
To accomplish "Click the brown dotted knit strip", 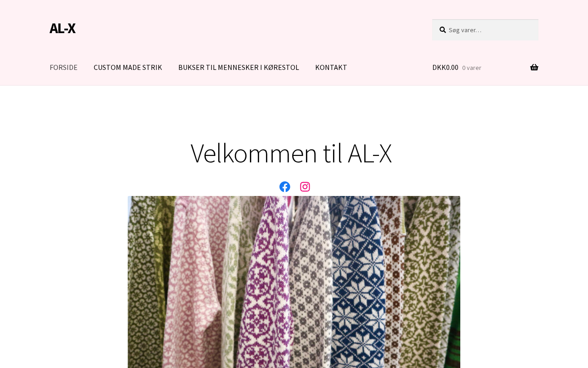I will click(x=394, y=285).
